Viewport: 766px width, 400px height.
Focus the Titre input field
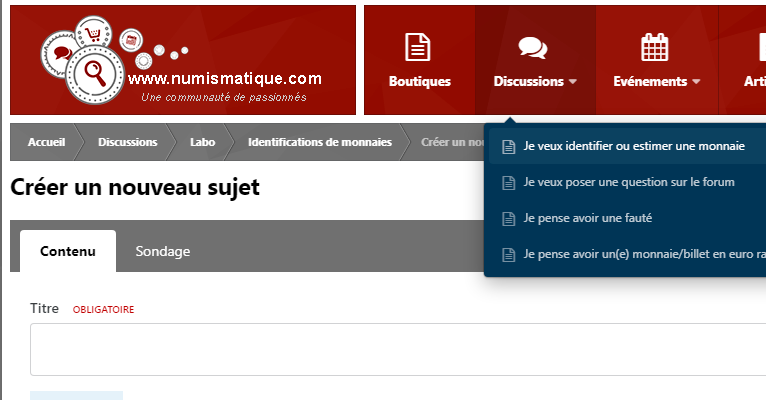pyautogui.click(x=398, y=349)
